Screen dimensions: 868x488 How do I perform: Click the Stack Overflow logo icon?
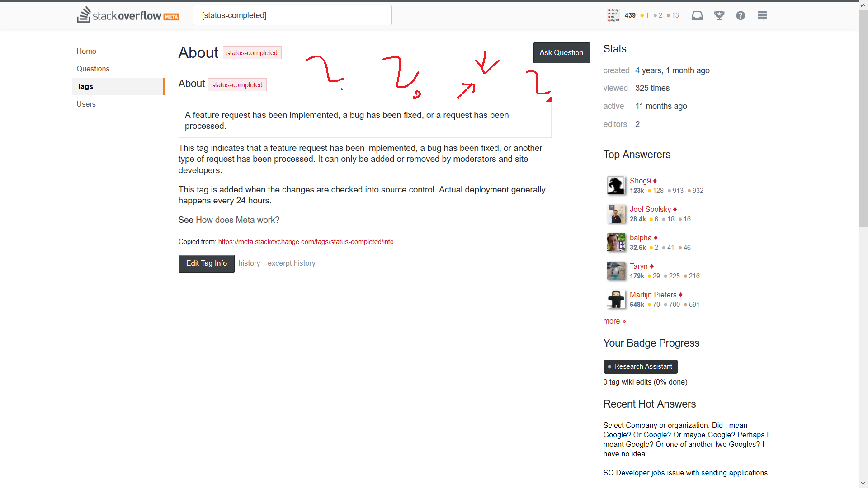click(x=84, y=15)
